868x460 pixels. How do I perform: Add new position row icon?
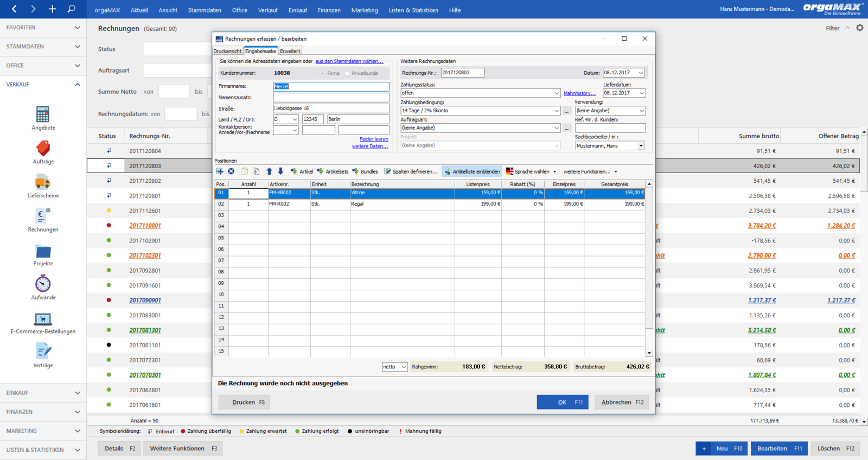[x=220, y=171]
